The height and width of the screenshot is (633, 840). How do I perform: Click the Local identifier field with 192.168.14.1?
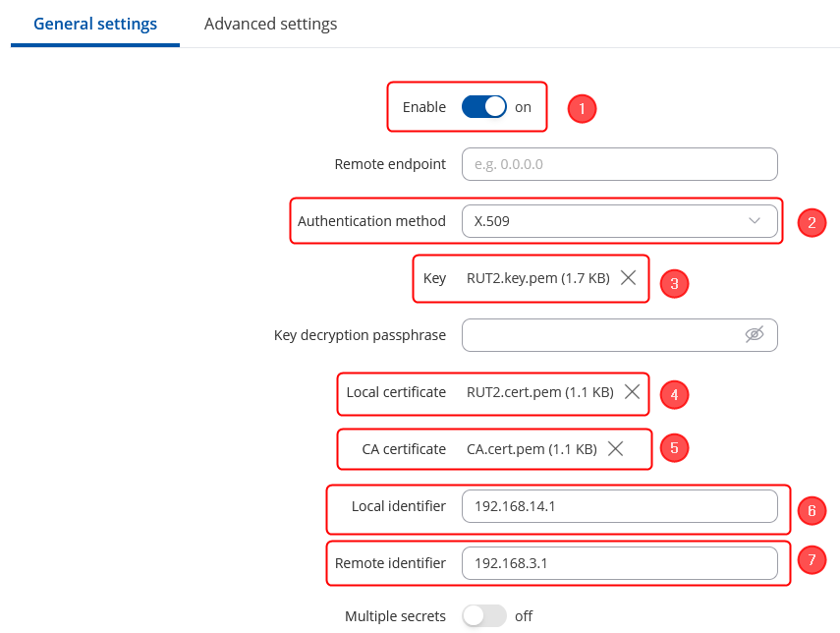point(619,506)
